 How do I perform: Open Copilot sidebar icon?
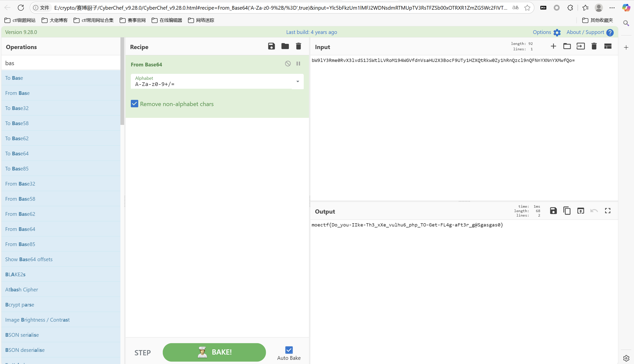tap(626, 8)
